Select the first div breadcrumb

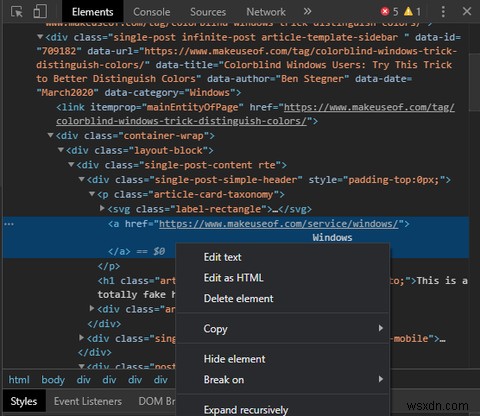(x=83, y=380)
